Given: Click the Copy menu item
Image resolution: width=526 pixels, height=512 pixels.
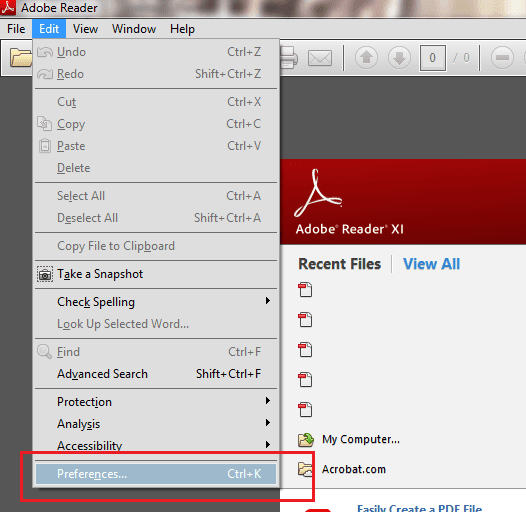Looking at the screenshot, I should [x=156, y=124].
